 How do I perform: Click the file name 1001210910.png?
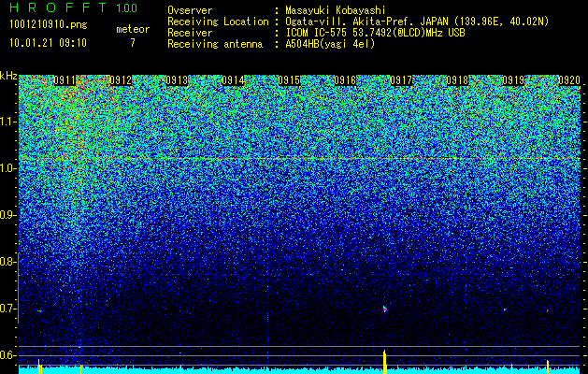tap(48, 24)
